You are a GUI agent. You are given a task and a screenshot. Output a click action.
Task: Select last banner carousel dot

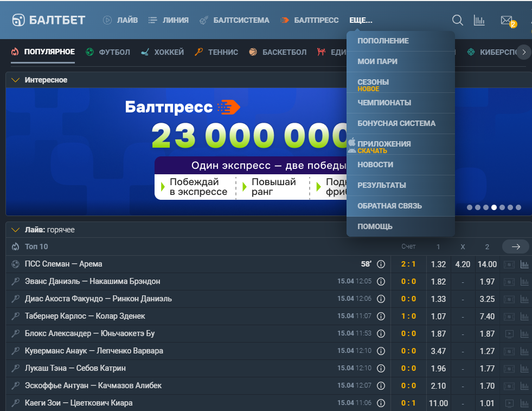pos(518,207)
